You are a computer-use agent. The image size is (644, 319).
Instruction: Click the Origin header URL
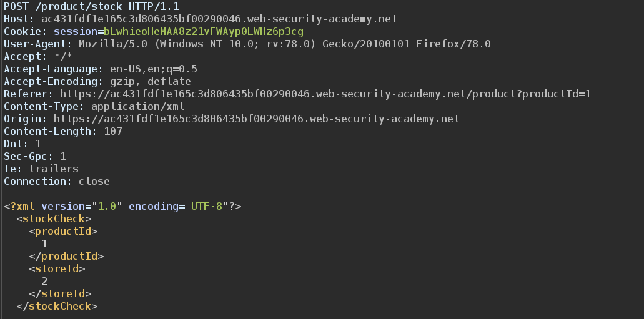click(x=257, y=119)
